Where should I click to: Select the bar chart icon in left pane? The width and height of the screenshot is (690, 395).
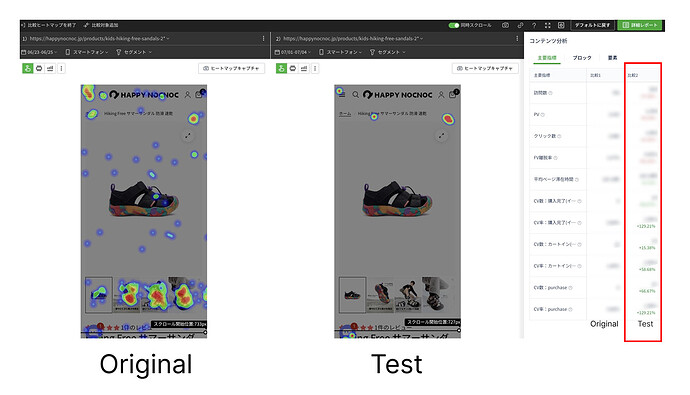(50, 68)
